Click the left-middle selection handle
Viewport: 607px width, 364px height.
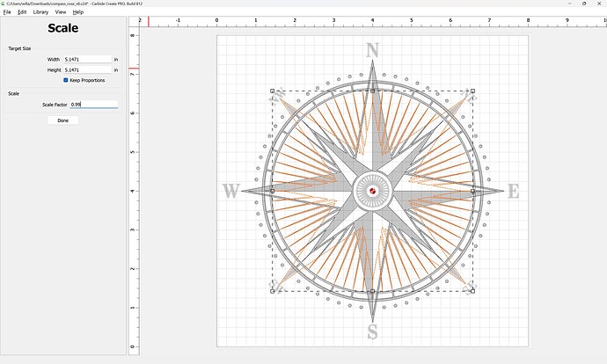[x=273, y=191]
